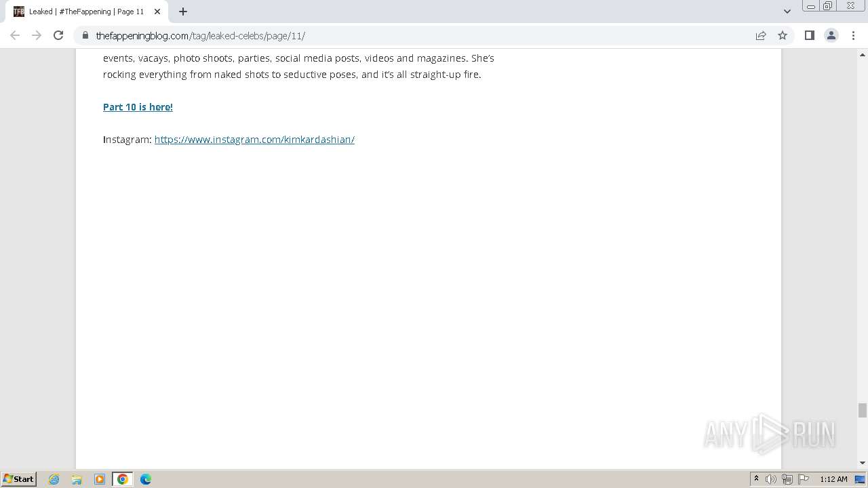This screenshot has width=868, height=488.
Task: Click the Windows Start button
Action: pos(19,479)
